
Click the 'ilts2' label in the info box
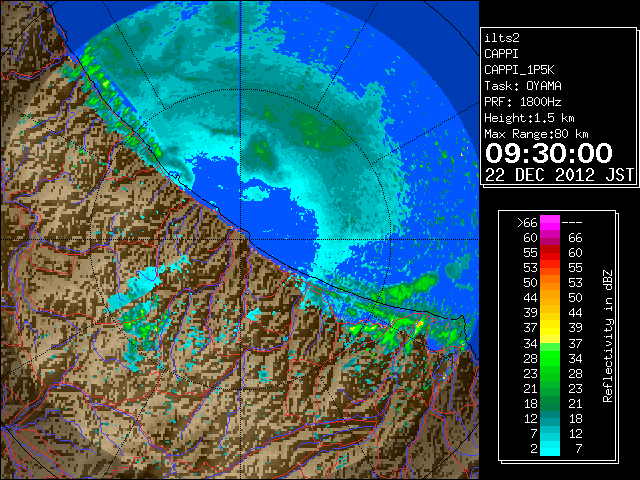click(502, 38)
